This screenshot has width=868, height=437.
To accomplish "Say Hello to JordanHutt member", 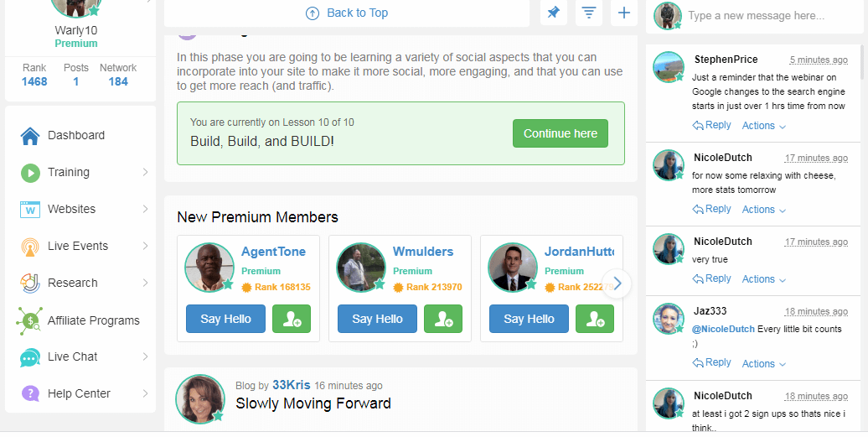I will click(530, 319).
